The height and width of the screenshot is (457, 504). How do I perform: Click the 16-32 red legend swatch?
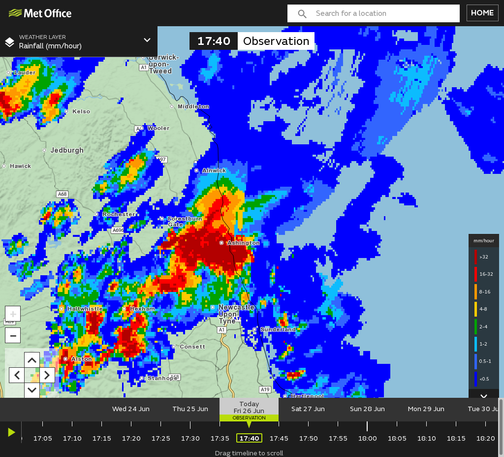tap(476, 274)
